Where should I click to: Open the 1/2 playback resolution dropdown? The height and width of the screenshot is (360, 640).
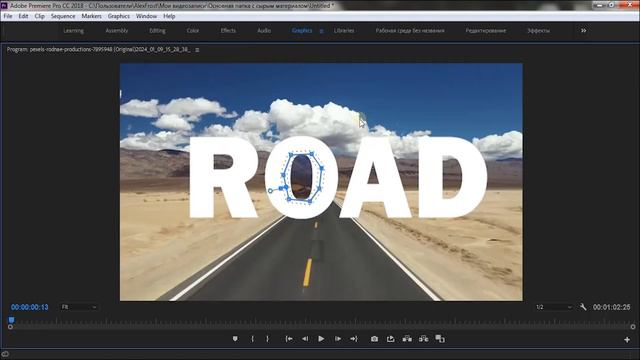553,307
